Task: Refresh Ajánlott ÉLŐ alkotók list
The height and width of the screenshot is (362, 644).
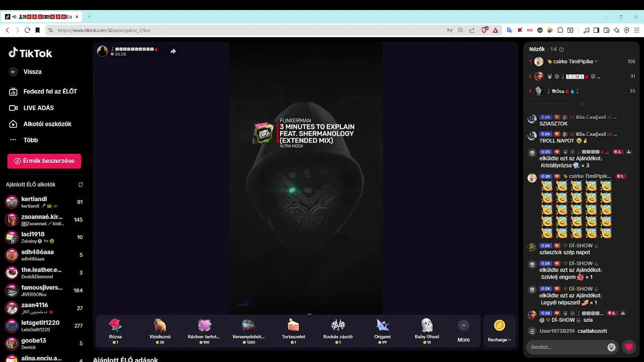Action: click(80, 185)
